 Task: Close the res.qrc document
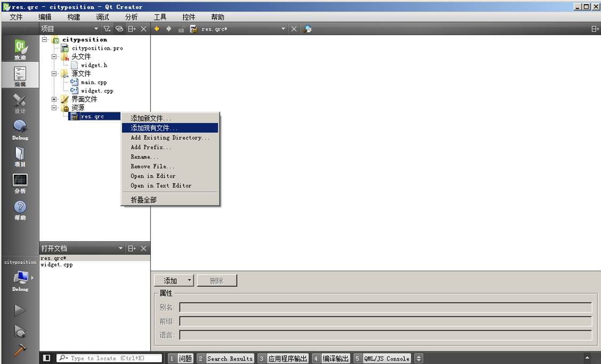pyautogui.click(x=294, y=29)
